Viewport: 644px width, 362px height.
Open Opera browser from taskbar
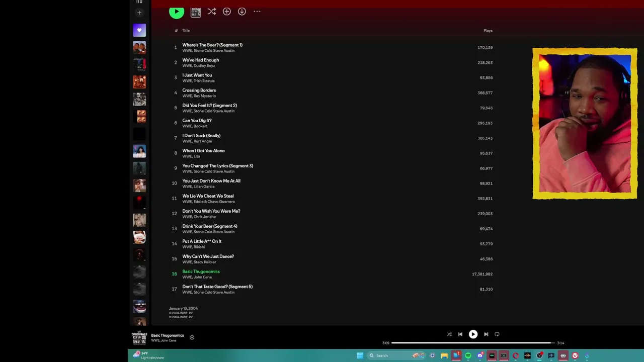pyautogui.click(x=516, y=355)
